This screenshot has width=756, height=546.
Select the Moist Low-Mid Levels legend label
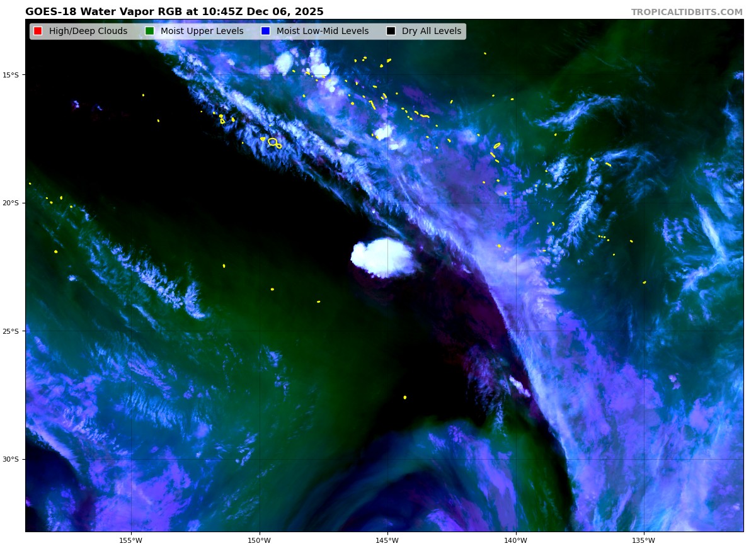[322, 31]
